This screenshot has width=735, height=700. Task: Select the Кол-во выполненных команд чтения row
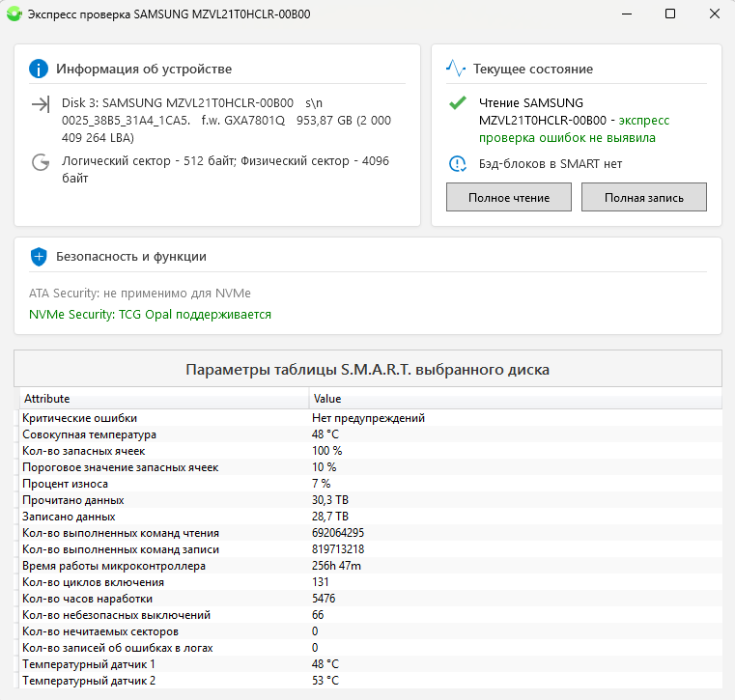[370, 533]
